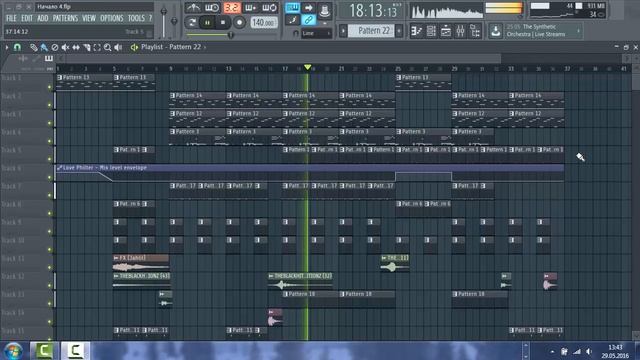Open the PATTERNS menu
Screen dimensions: 640x360
point(65,18)
